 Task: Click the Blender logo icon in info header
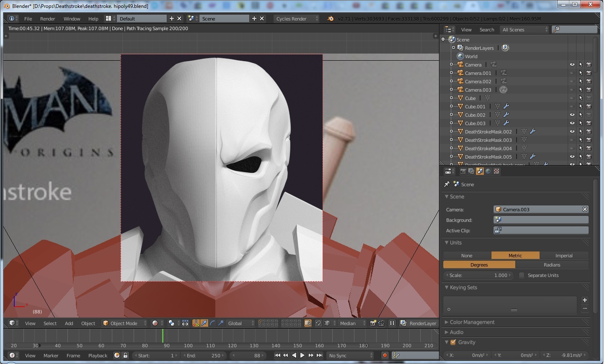331,18
